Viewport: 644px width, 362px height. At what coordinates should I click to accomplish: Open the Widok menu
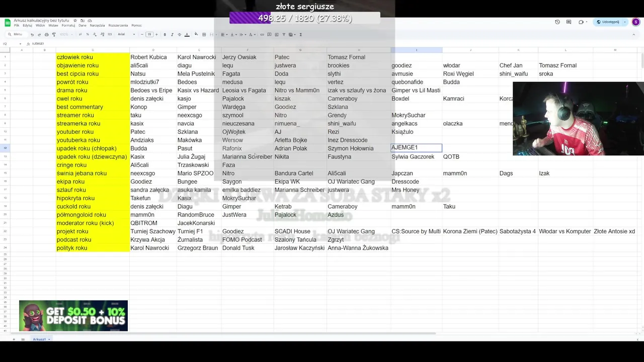click(40, 25)
